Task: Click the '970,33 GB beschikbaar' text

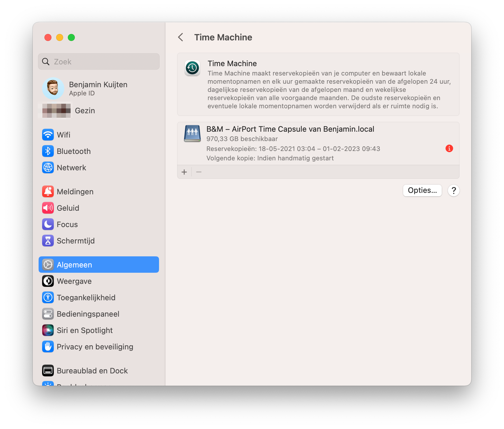Action: tap(242, 139)
